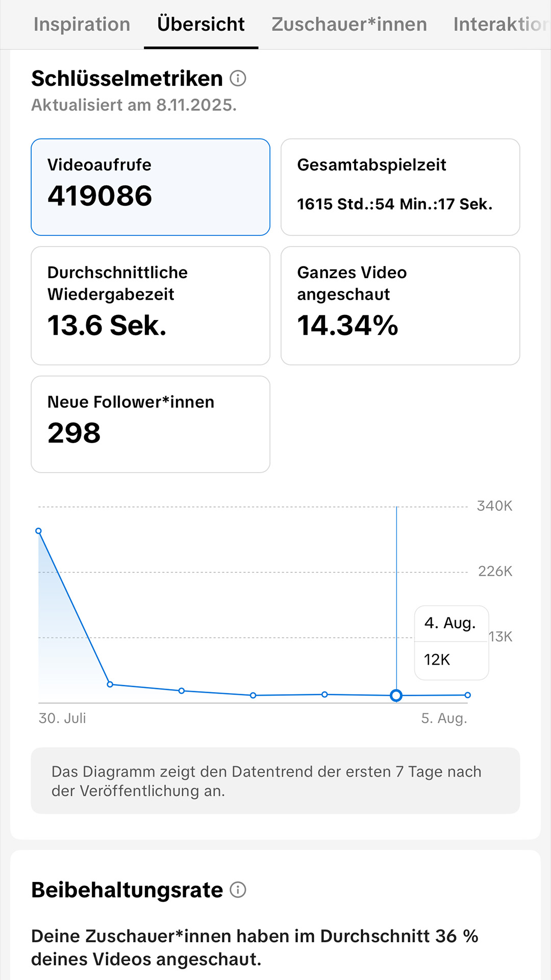Choose the Durchschnittliche Wiedergabezeit card
This screenshot has width=551, height=980.
(x=151, y=306)
